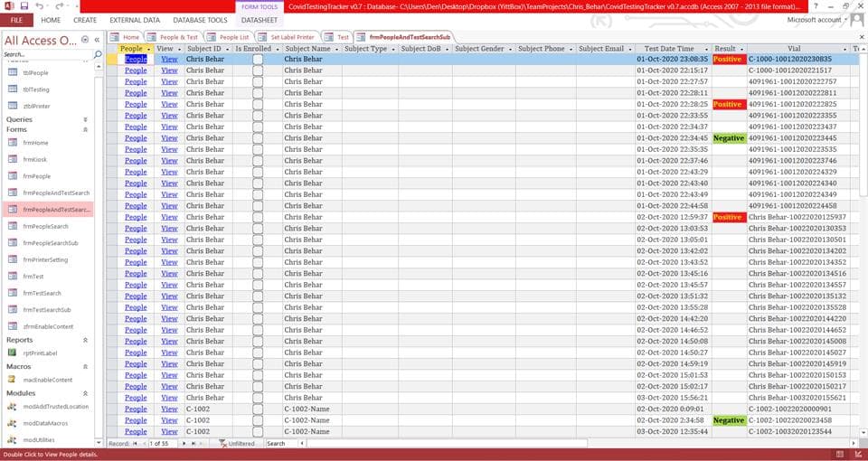The height and width of the screenshot is (461, 868).
Task: Click the record search box in navigation bar
Action: pyautogui.click(x=282, y=443)
